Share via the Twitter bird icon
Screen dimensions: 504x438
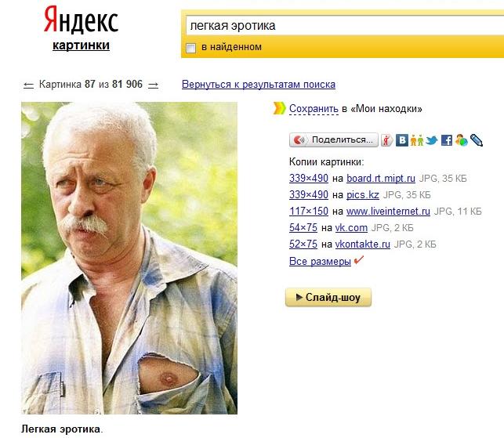[432, 140]
